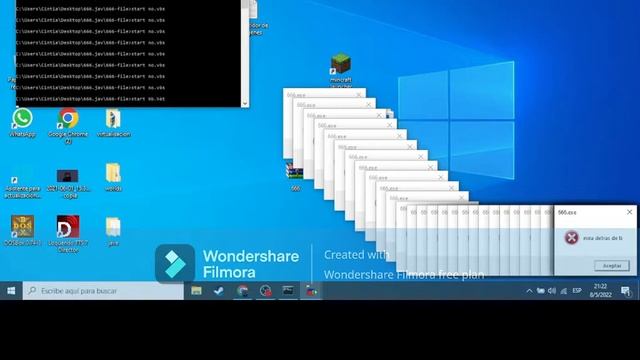Expand the hidden system tray icons chevron

tap(529, 291)
